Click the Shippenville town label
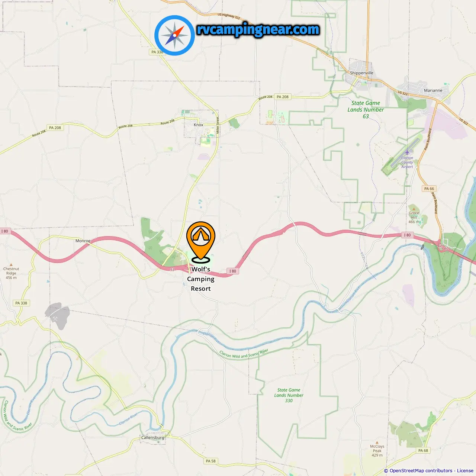476x476 pixels. [361, 73]
